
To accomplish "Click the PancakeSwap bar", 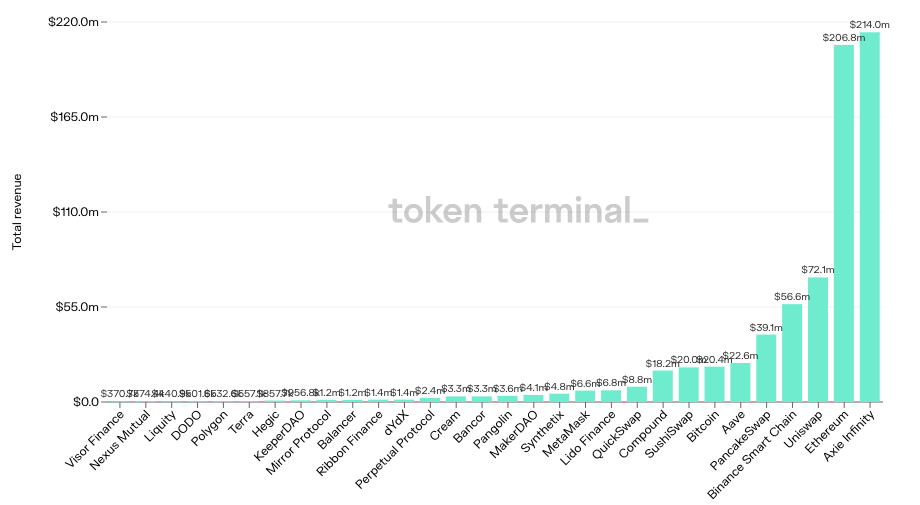I will click(766, 367).
